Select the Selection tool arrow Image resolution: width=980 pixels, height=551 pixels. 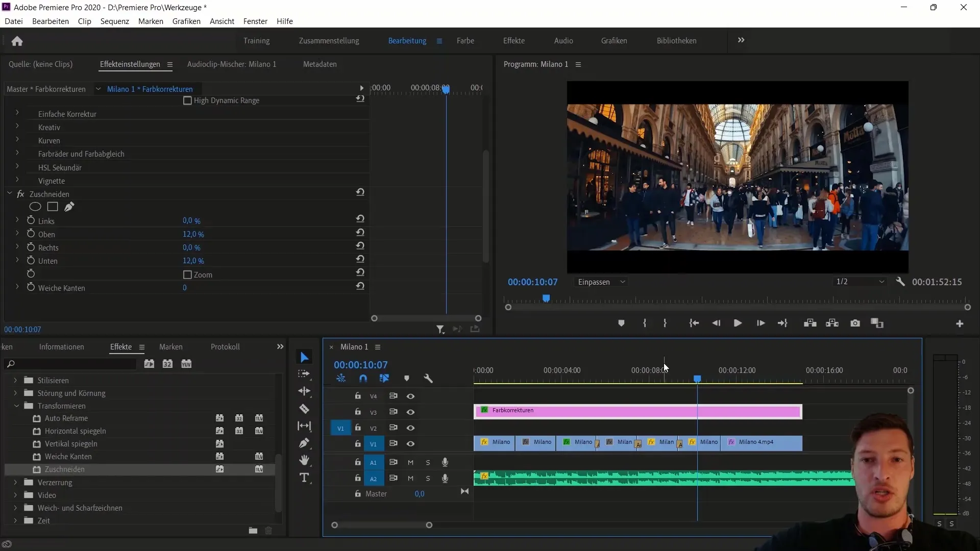[304, 357]
